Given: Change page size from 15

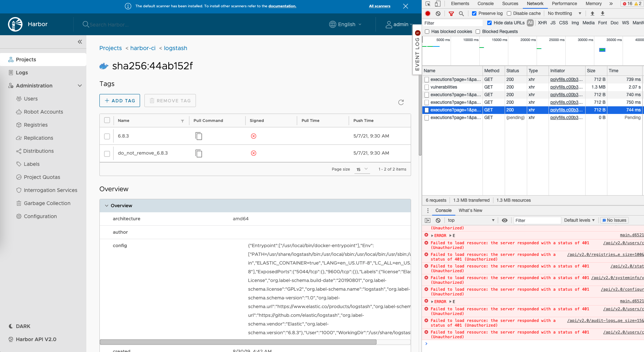Looking at the screenshot, I should pos(362,169).
